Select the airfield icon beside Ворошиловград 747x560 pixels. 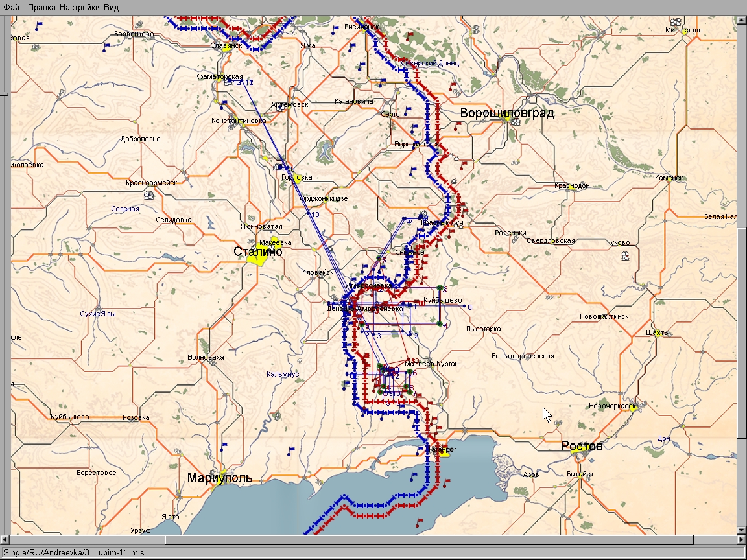(x=515, y=122)
